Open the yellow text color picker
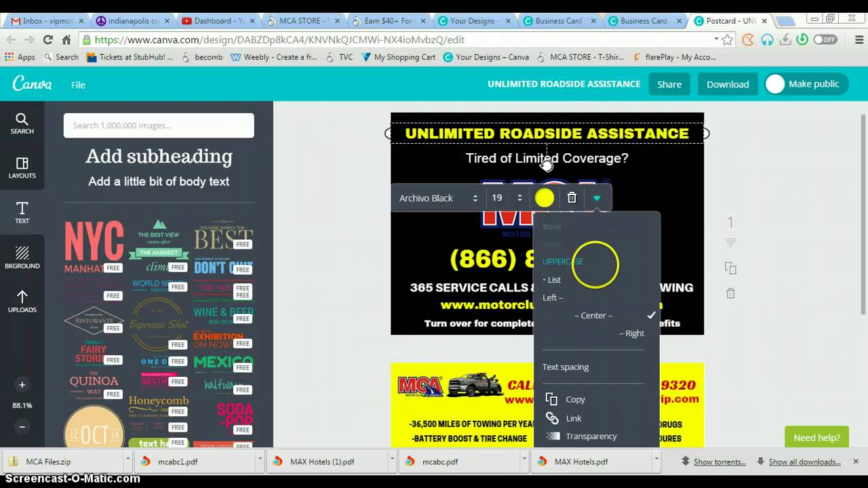868x488 pixels. 545,198
